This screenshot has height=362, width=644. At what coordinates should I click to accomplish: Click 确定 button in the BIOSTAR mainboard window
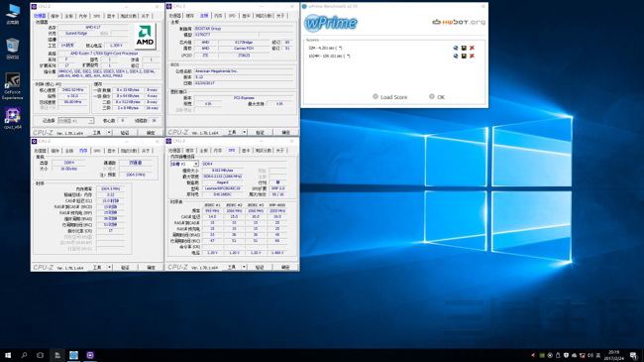click(286, 133)
